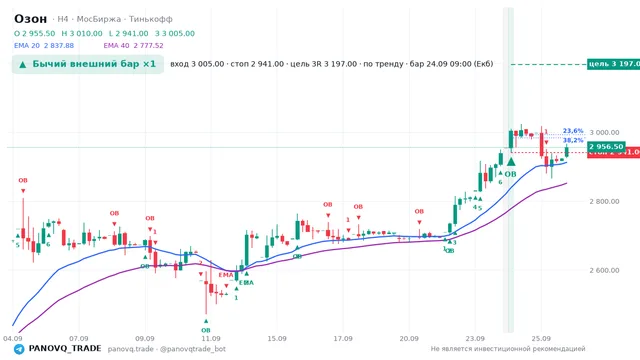Viewport: 640px width, 360px height.
Task: Click the PANOVQ_TRADE channel name
Action: [65, 349]
